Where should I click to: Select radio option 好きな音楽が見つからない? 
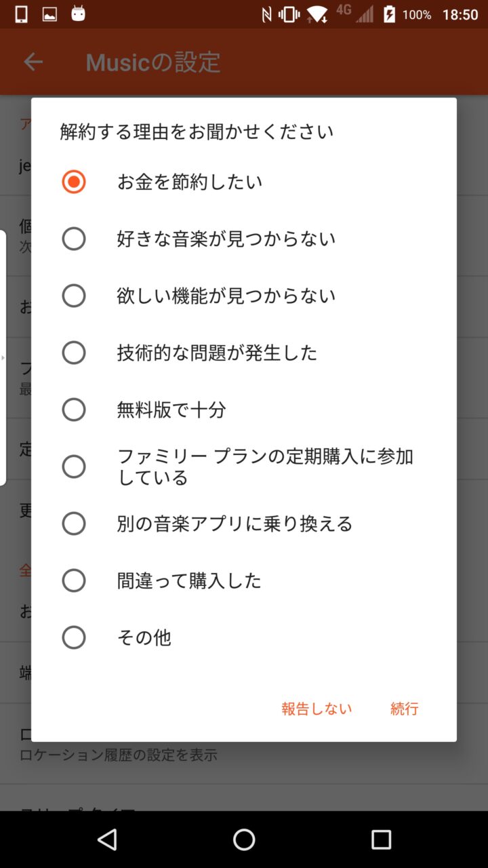coord(74,239)
